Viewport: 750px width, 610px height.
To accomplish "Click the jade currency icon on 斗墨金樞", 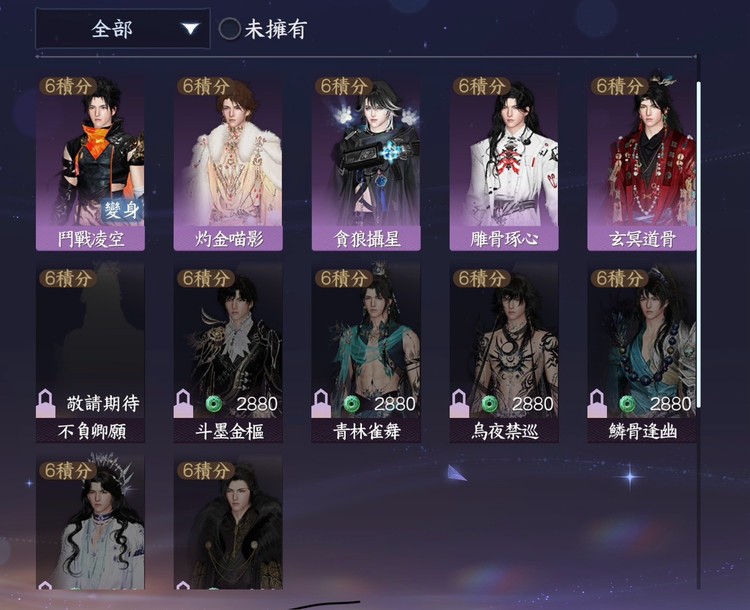I will pyautogui.click(x=213, y=404).
